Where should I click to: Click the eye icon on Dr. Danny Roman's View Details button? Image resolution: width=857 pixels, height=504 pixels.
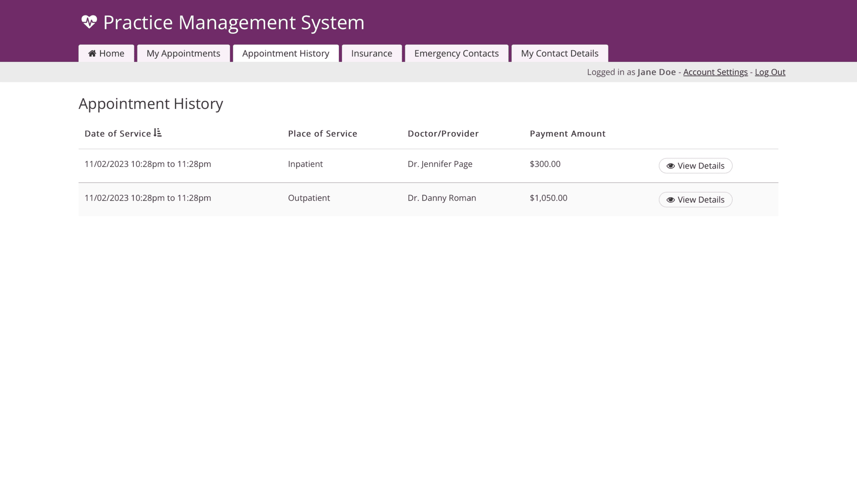tap(670, 200)
